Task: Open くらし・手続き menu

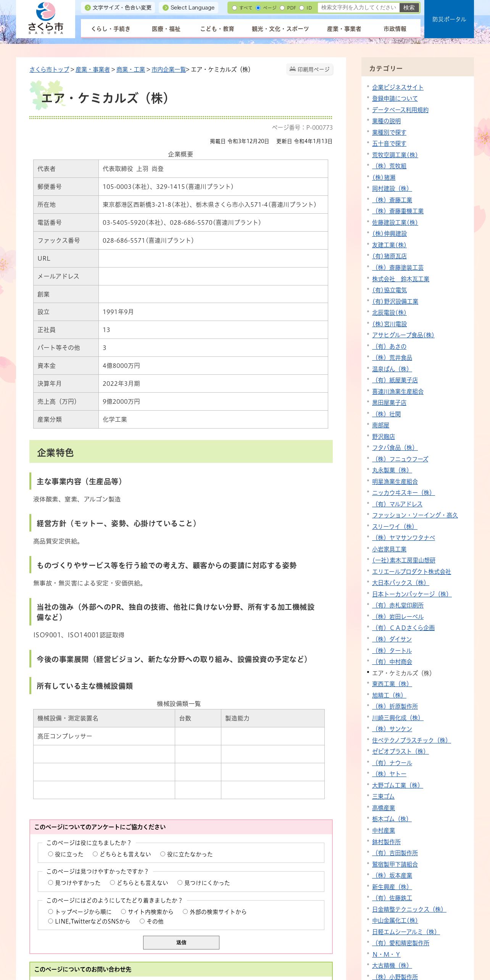Action: pyautogui.click(x=111, y=29)
